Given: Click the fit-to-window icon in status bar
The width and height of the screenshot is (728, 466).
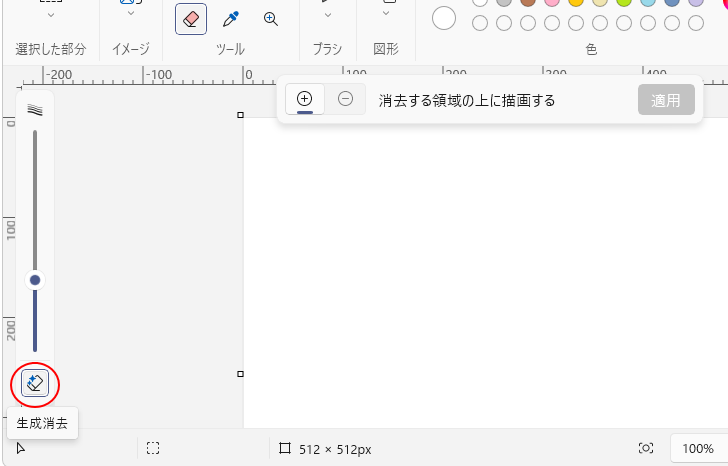Looking at the screenshot, I should point(646,449).
